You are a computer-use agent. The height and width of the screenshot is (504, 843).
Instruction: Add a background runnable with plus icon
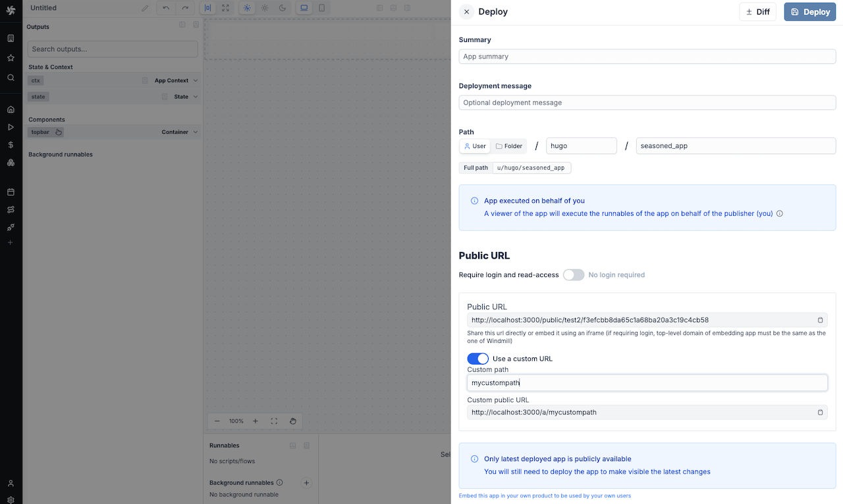(x=306, y=483)
